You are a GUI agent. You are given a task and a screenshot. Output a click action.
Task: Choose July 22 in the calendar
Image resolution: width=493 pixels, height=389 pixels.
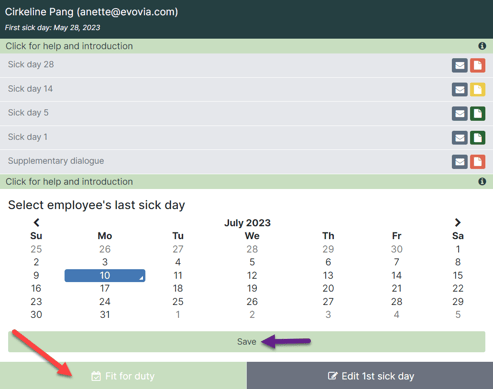pos(458,288)
